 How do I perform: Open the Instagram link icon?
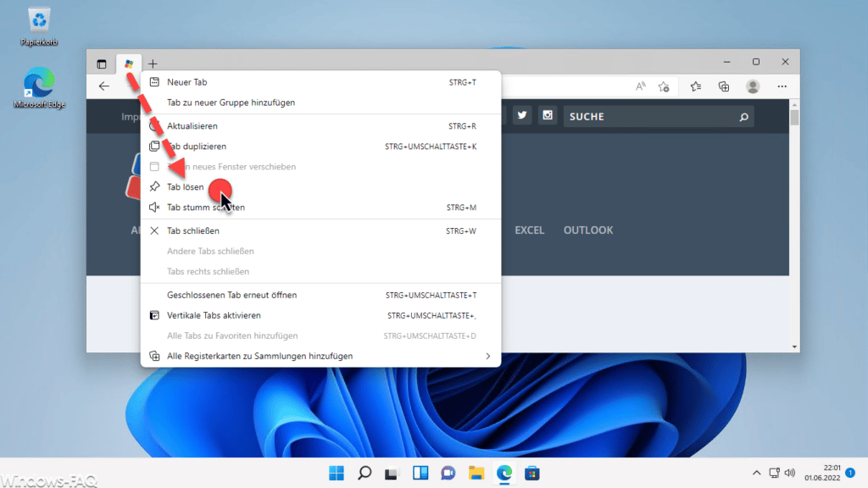tap(548, 115)
